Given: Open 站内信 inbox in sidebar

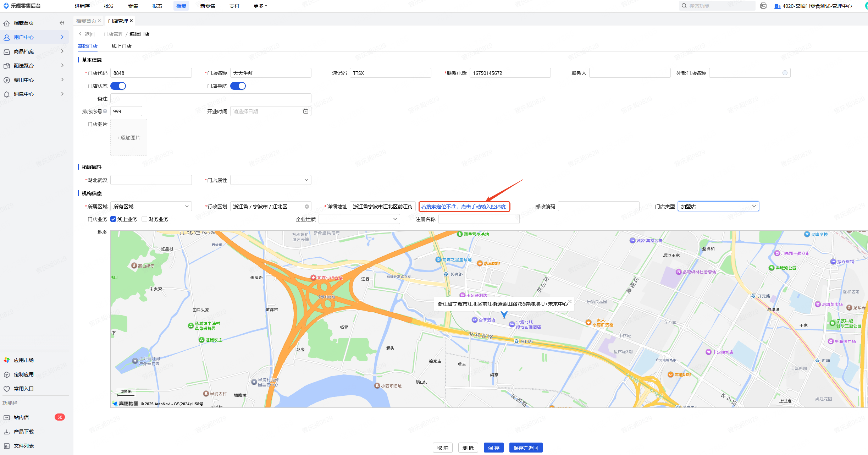Looking at the screenshot, I should tap(21, 417).
